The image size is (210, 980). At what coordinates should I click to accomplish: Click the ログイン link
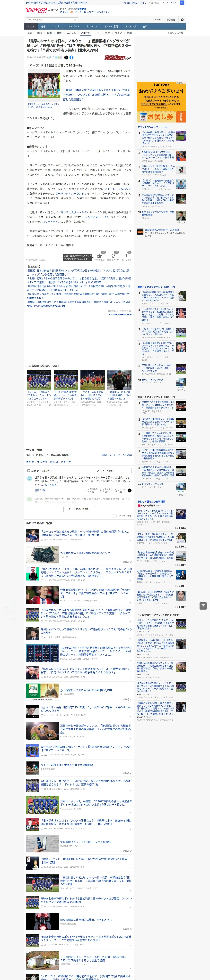pos(64,12)
